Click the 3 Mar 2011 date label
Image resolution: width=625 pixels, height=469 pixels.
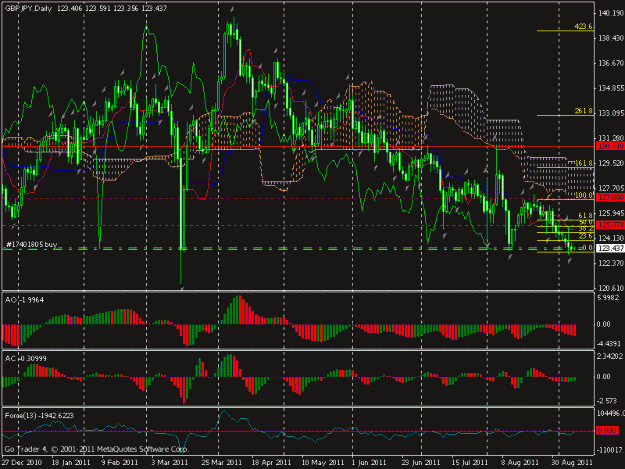click(169, 463)
